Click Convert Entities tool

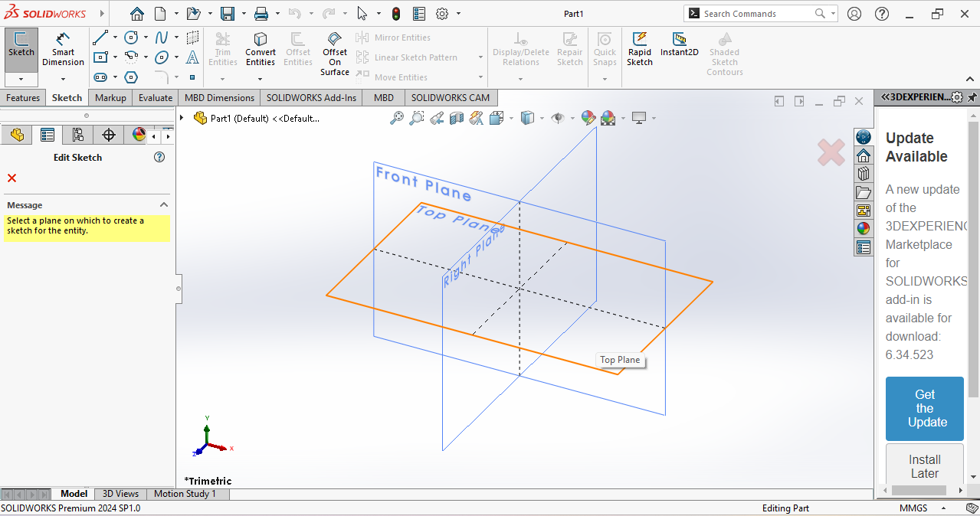click(x=261, y=50)
